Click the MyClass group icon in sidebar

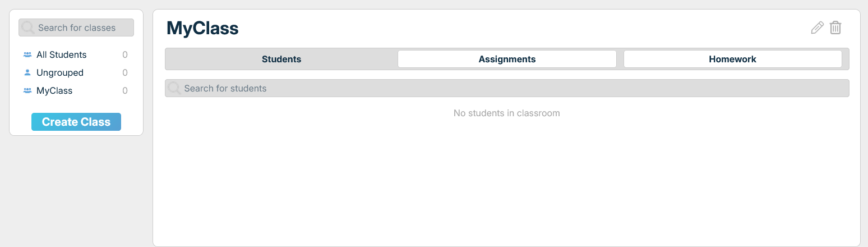pos(27,91)
